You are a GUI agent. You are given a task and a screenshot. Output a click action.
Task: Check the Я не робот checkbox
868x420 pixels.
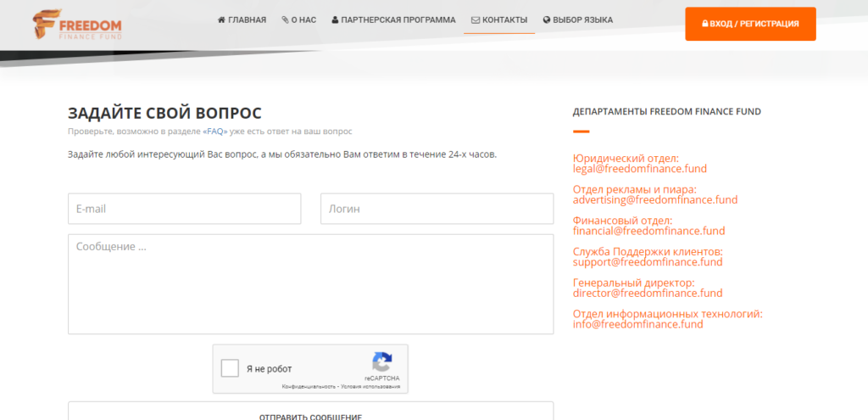(x=230, y=368)
